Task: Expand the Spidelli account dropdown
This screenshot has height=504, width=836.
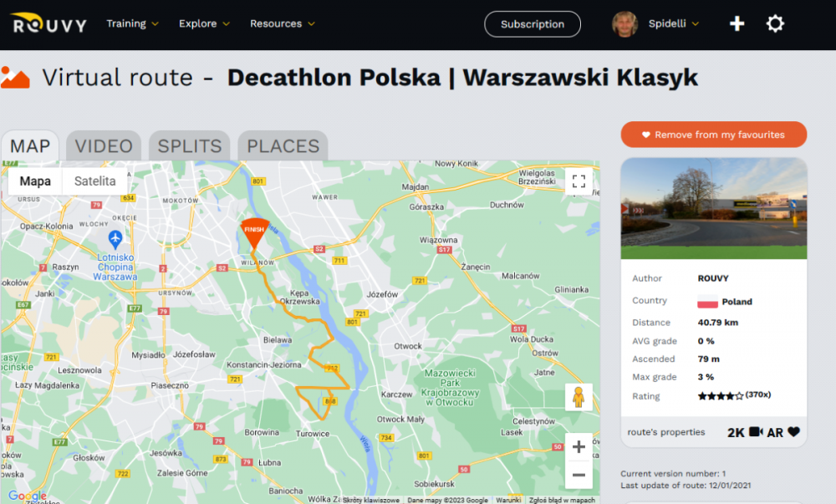Action: (x=673, y=23)
